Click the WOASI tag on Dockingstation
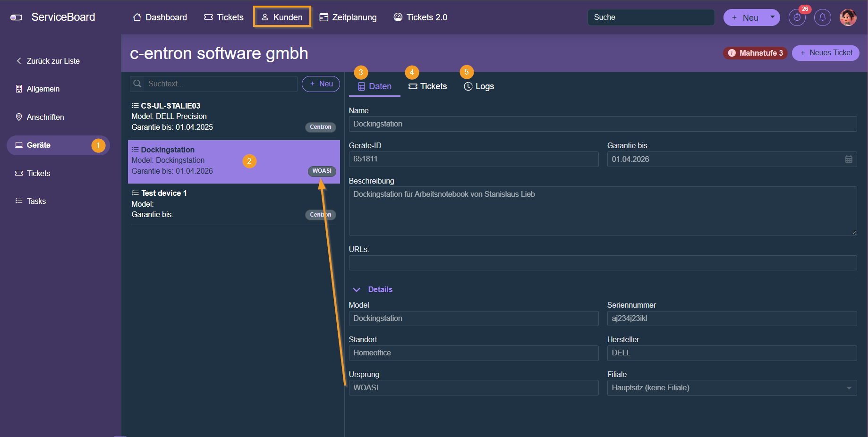Screen dimensions: 868x437 [x=322, y=171]
